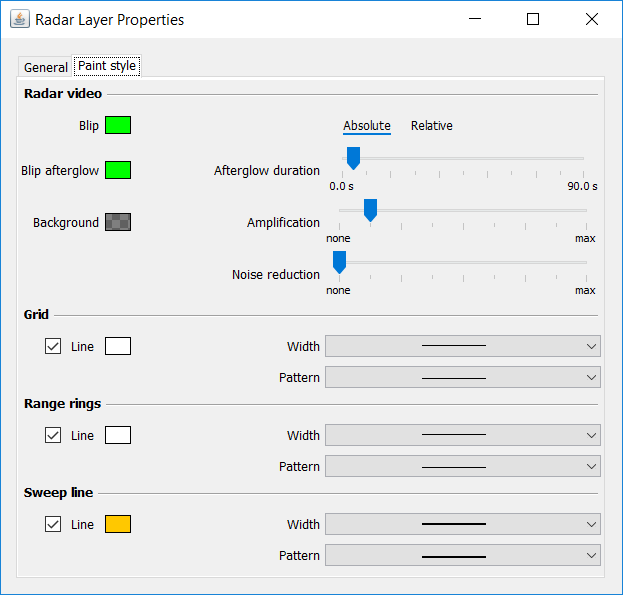
Task: Open the Grid line color swatch
Action: (118, 346)
